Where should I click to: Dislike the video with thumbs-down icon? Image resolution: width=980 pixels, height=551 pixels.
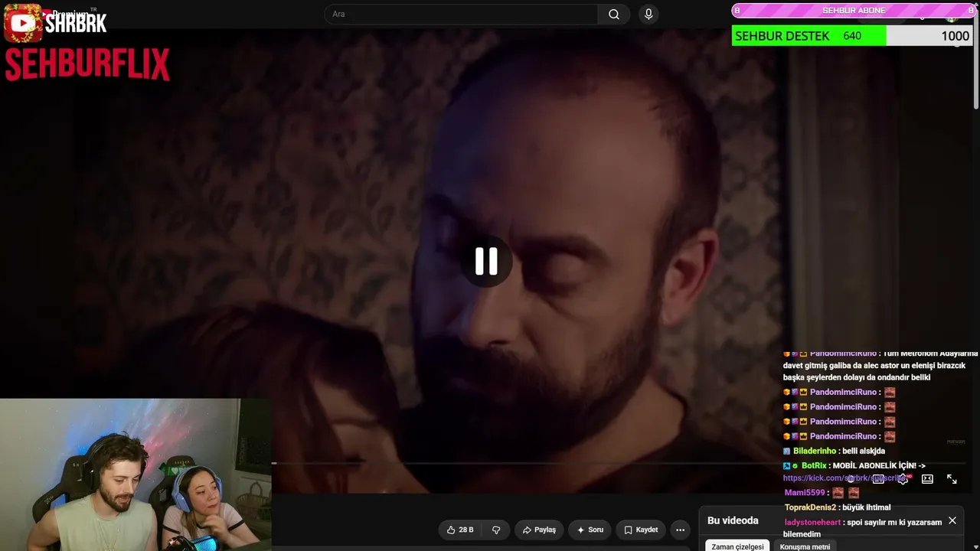pos(496,530)
